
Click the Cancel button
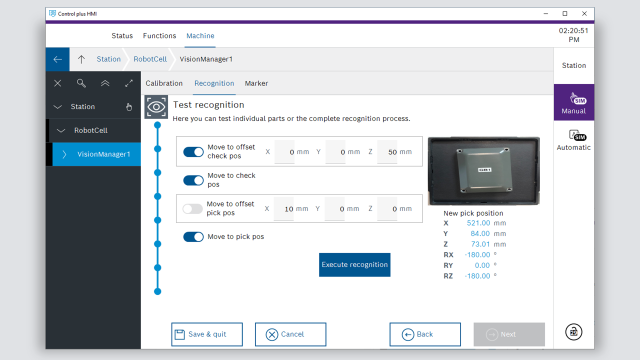[x=291, y=334]
